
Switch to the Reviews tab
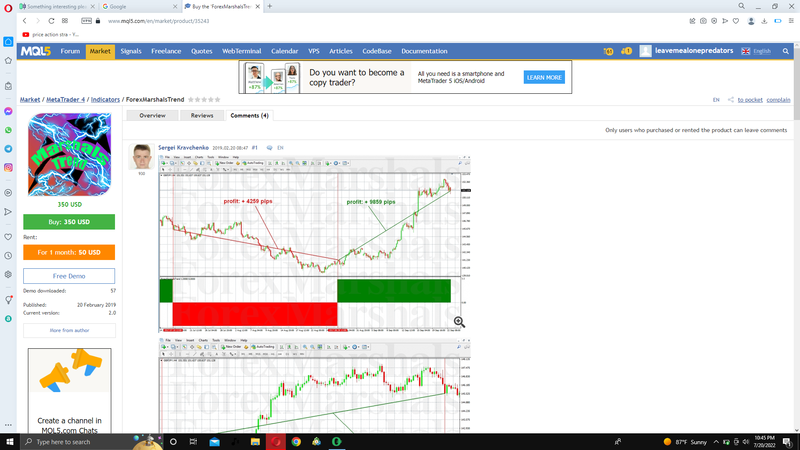click(x=202, y=115)
